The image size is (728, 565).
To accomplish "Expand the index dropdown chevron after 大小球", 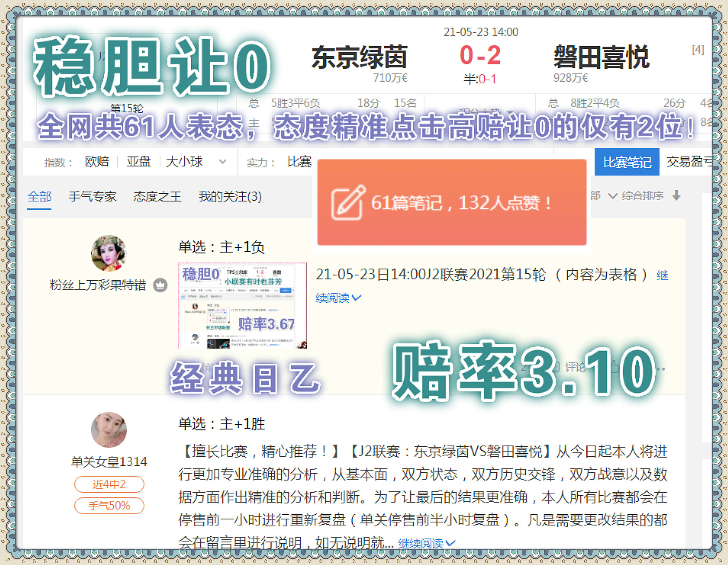I will pyautogui.click(x=222, y=161).
